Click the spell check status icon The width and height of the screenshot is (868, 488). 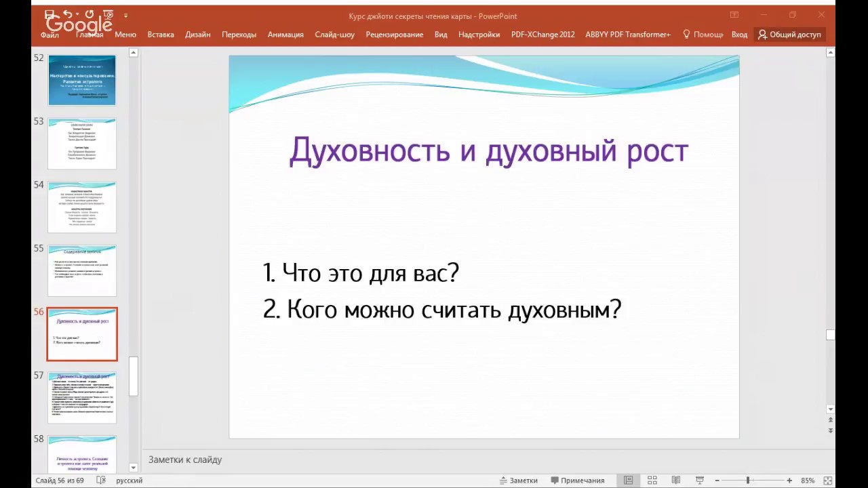coord(101,481)
